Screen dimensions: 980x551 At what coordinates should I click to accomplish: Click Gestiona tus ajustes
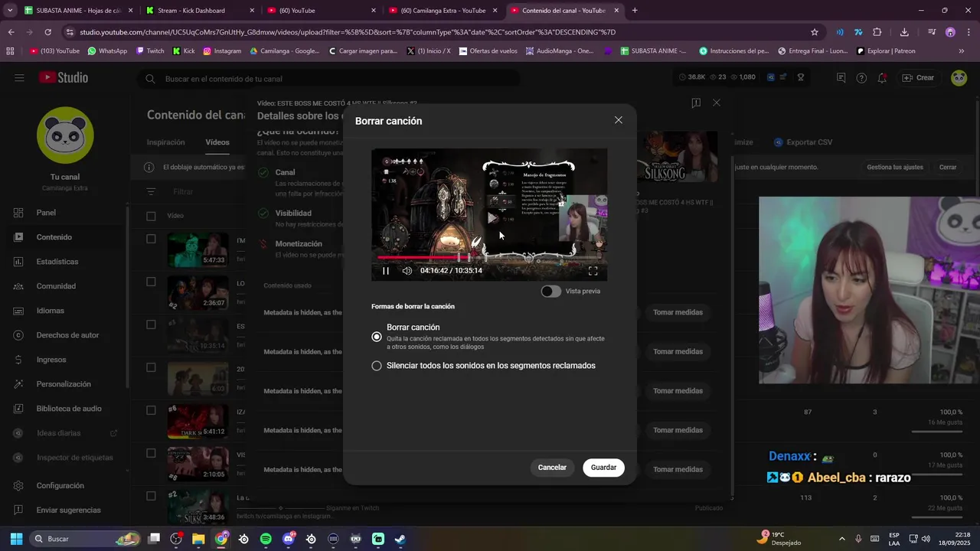pos(895,167)
